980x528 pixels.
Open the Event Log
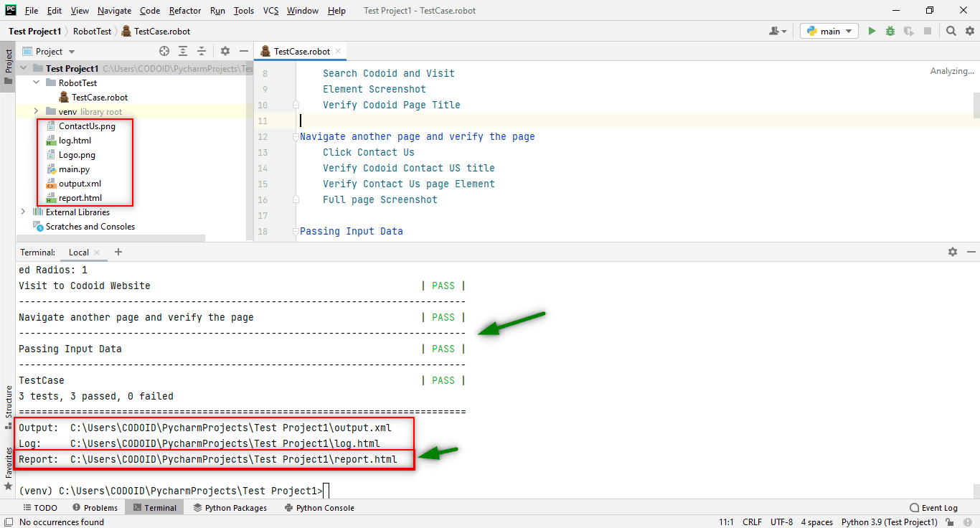933,507
